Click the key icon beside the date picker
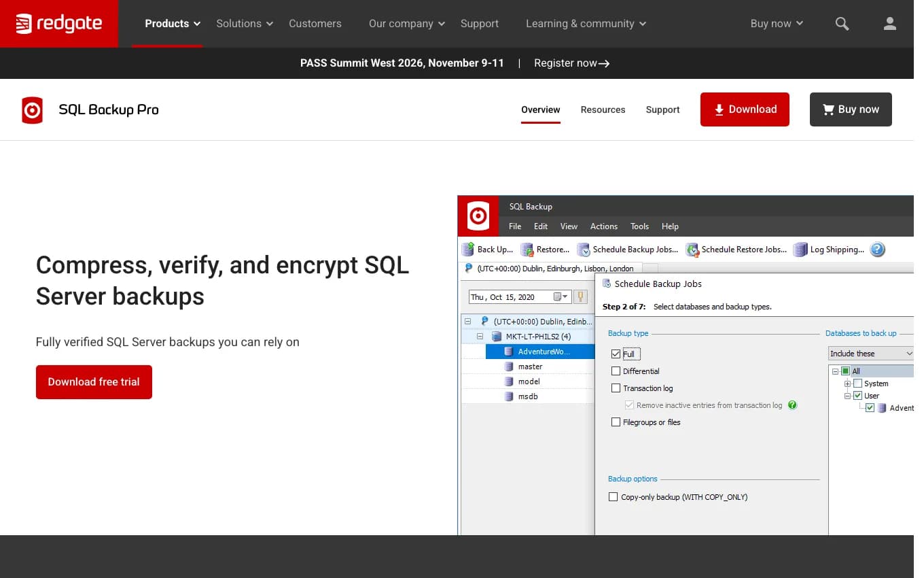This screenshot has height=578, width=924. point(580,296)
